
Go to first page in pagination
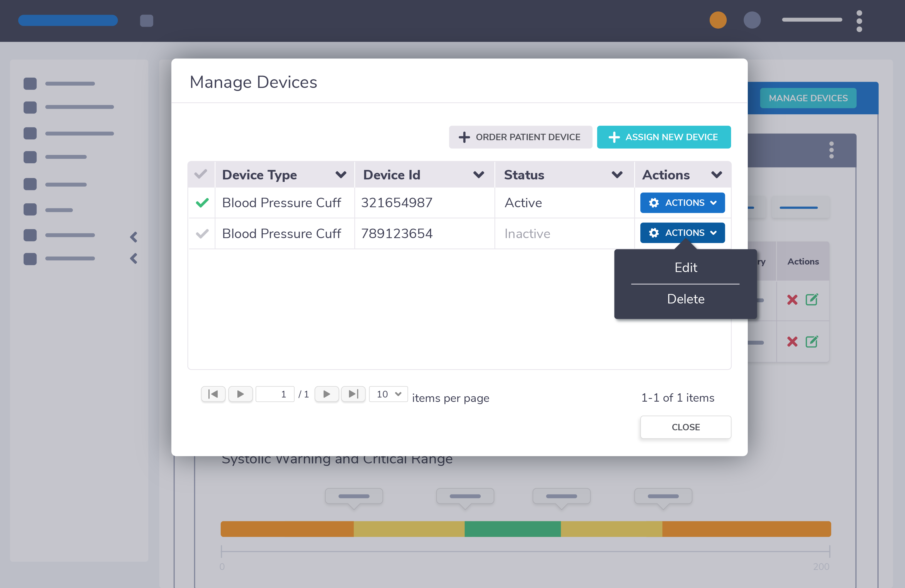coord(213,394)
